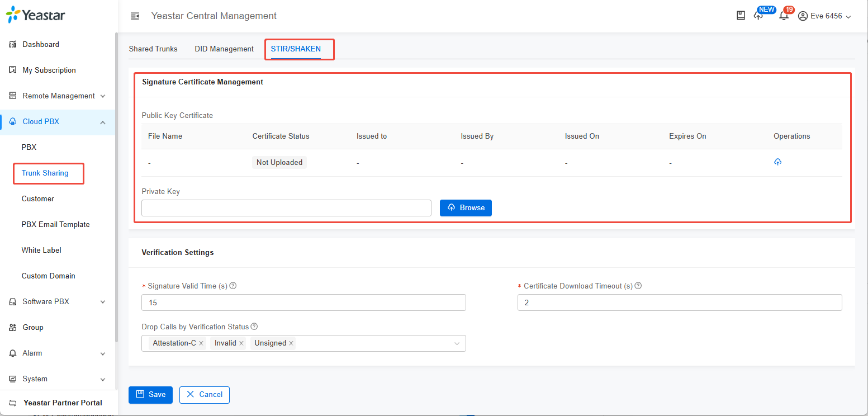Viewport: 868px width, 416px height.
Task: Collapse the sidebar using the hamburger toggle
Action: 135,16
